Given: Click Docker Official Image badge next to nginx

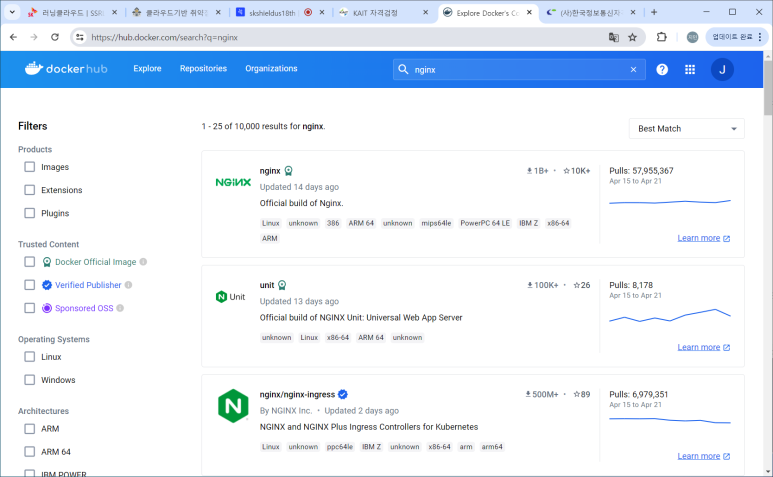Looking at the screenshot, I should point(288,171).
